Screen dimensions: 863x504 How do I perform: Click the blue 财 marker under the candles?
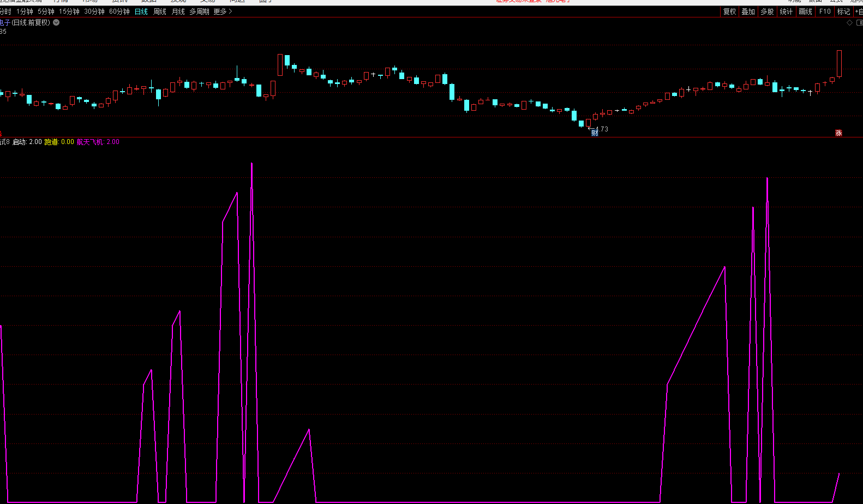(x=595, y=133)
